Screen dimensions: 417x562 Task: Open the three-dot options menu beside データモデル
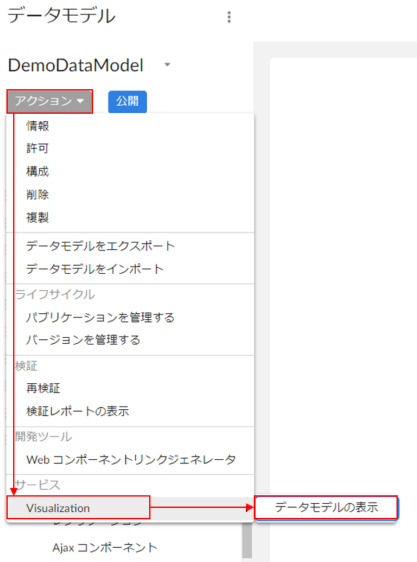(x=229, y=17)
